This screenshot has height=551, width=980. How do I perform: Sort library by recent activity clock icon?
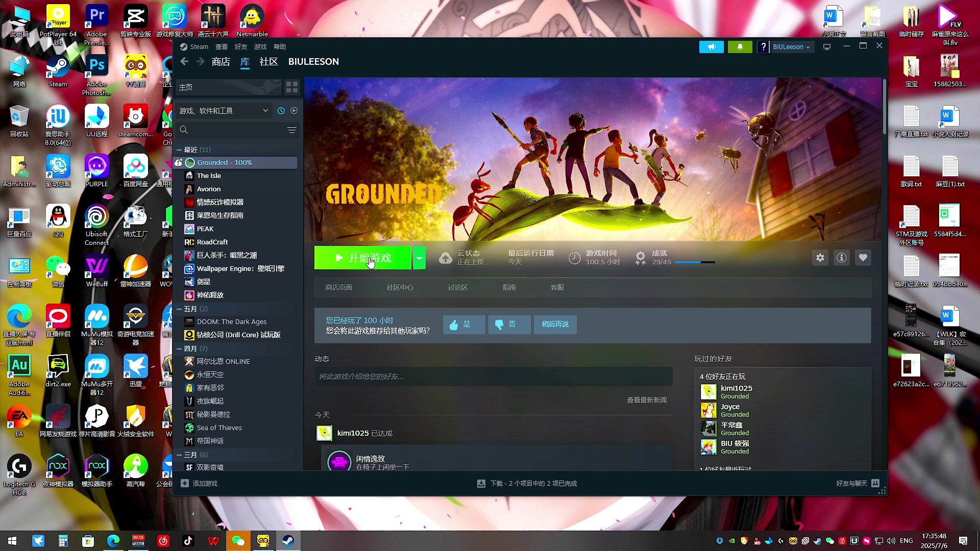pyautogui.click(x=281, y=111)
